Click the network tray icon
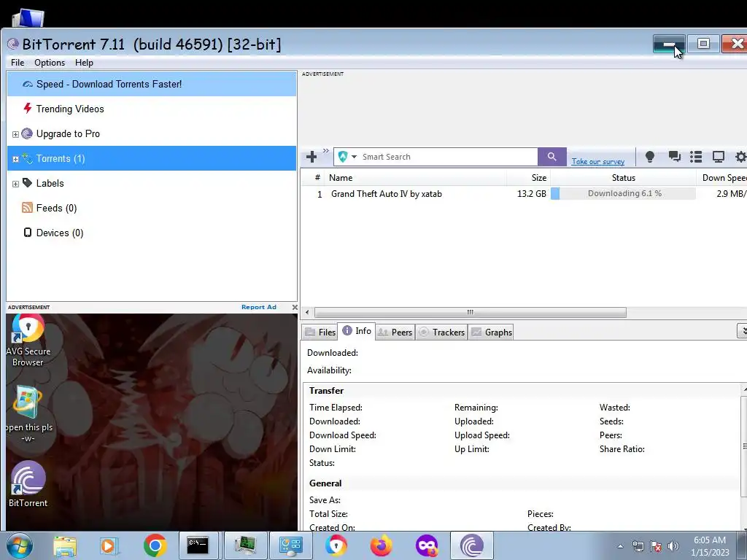The width and height of the screenshot is (747, 560). pyautogui.click(x=638, y=546)
